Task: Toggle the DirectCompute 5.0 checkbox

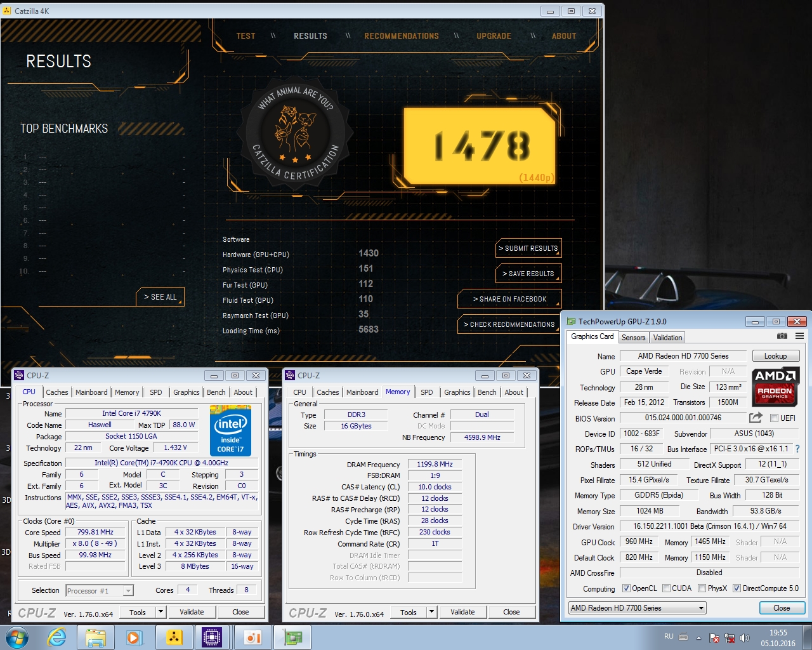Action: pos(737,588)
